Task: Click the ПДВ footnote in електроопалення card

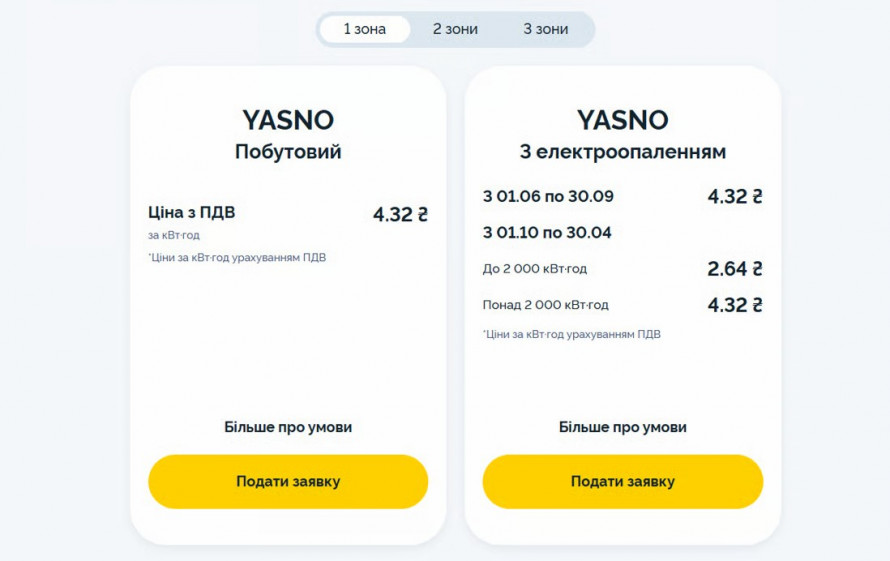Action: click(571, 334)
